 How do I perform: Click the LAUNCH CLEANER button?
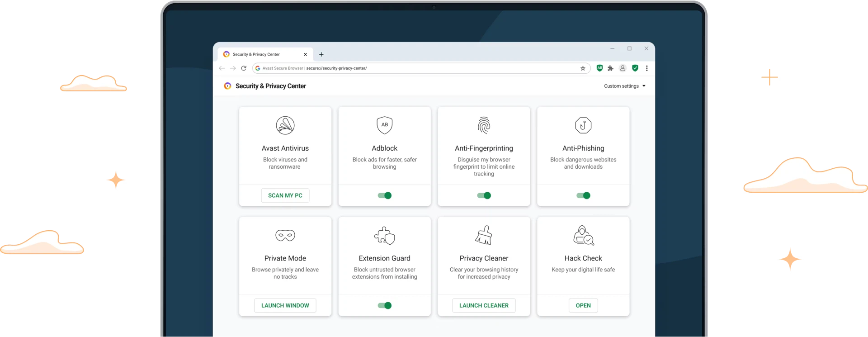[x=484, y=305]
